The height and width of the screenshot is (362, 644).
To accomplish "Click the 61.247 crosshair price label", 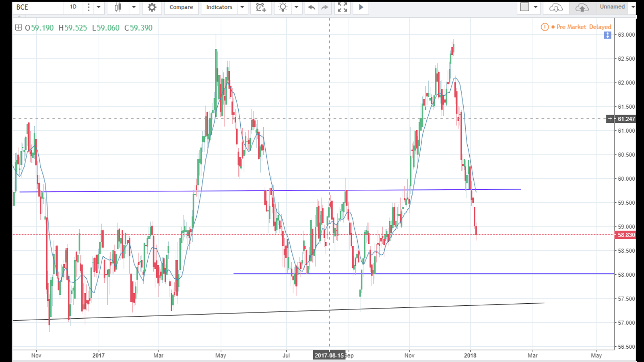I will point(626,119).
